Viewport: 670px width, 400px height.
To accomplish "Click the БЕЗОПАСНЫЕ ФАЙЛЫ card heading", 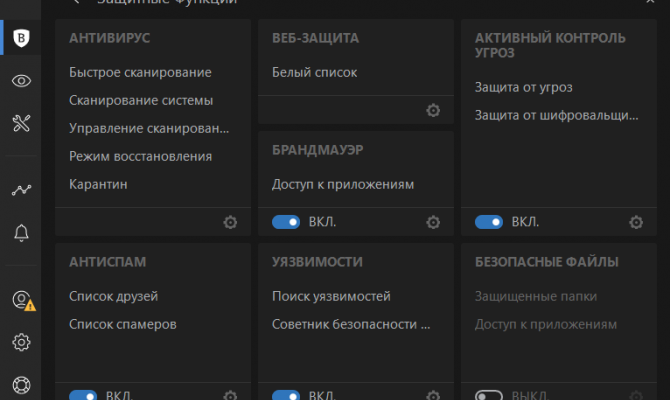I will (x=547, y=262).
